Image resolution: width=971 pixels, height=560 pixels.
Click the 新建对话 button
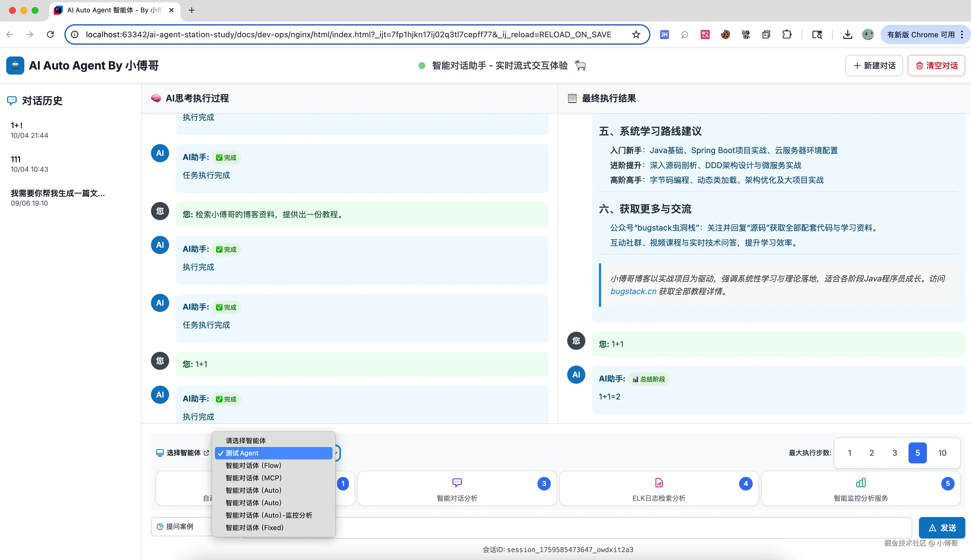pos(874,65)
